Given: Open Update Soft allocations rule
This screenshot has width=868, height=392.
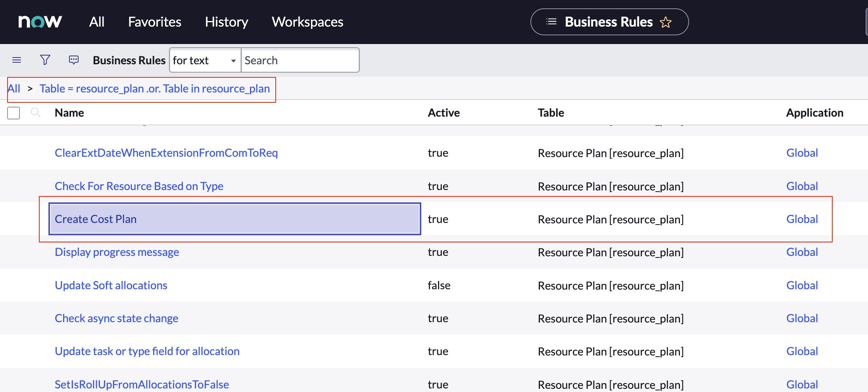Looking at the screenshot, I should coord(111,285).
